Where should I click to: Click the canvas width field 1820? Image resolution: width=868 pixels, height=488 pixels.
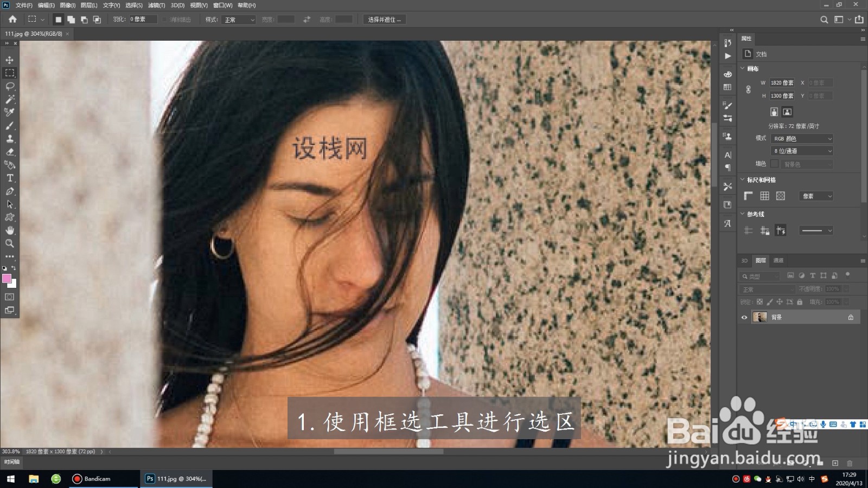coord(782,83)
